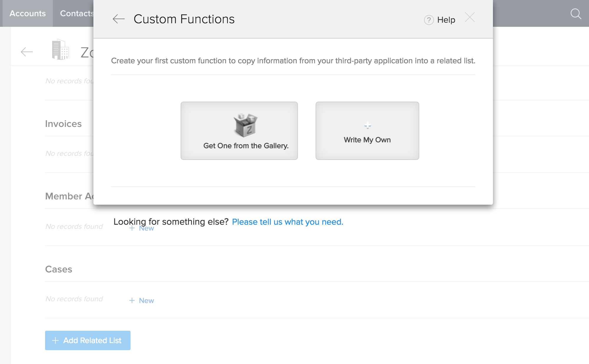Click the account building icon
The height and width of the screenshot is (364, 589).
coord(60,49)
